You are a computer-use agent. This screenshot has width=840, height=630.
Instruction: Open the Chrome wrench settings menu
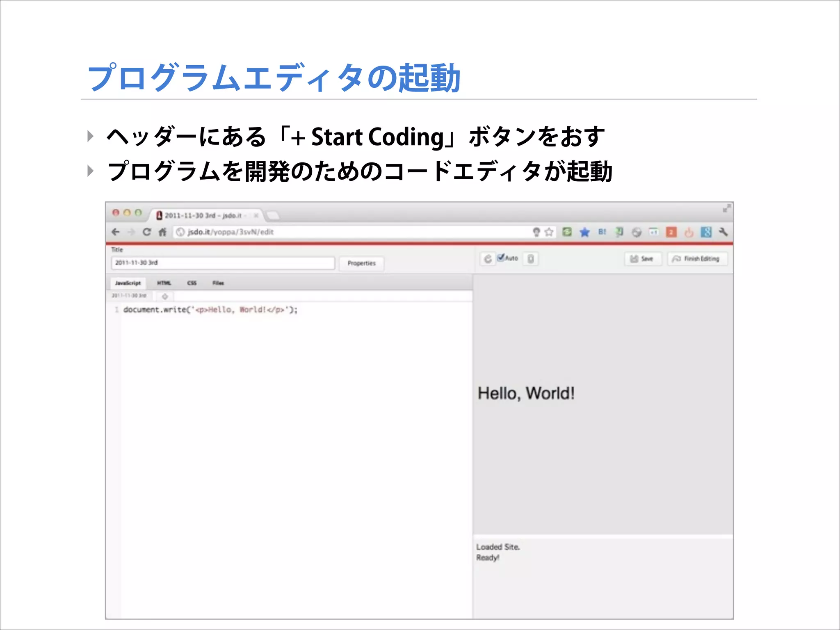coord(723,232)
